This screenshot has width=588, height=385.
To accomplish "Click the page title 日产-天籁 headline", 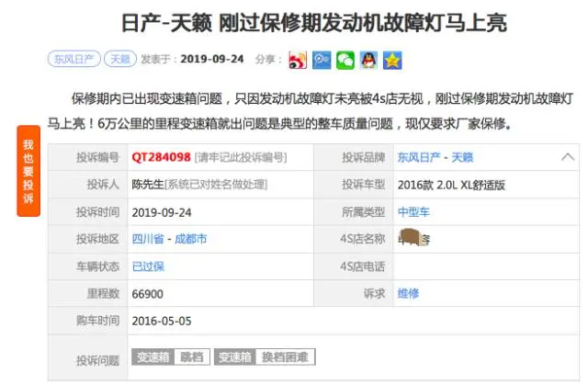I will [314, 23].
